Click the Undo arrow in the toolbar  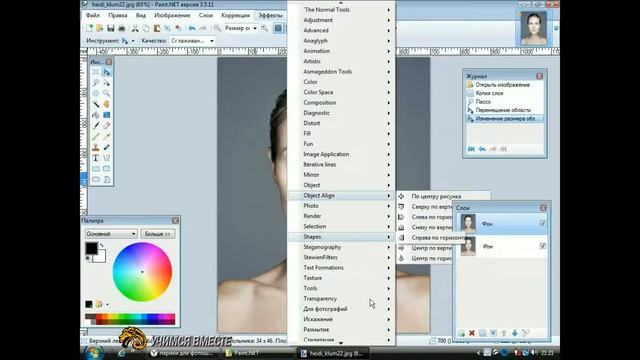pos(192,28)
